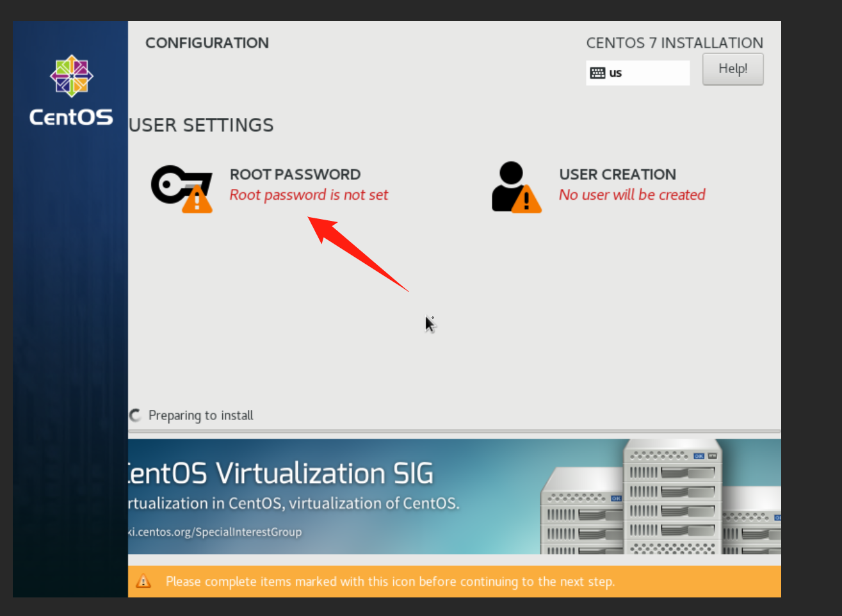842x616 pixels.
Task: Click 'Root password is not set' text
Action: click(309, 195)
